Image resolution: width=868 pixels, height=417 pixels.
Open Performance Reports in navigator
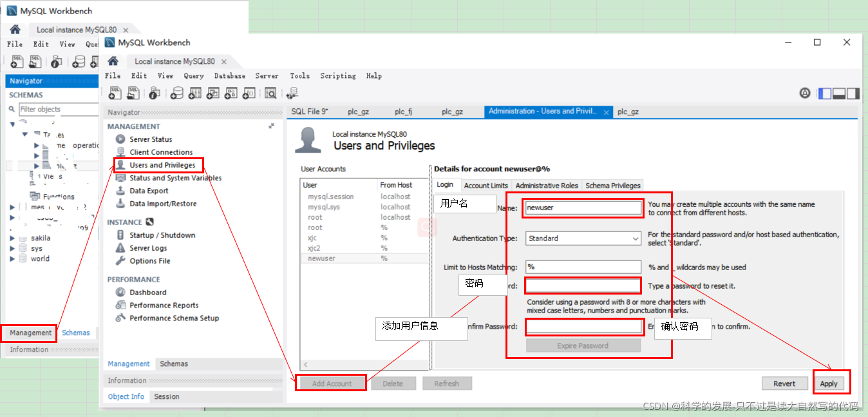pyautogui.click(x=164, y=305)
